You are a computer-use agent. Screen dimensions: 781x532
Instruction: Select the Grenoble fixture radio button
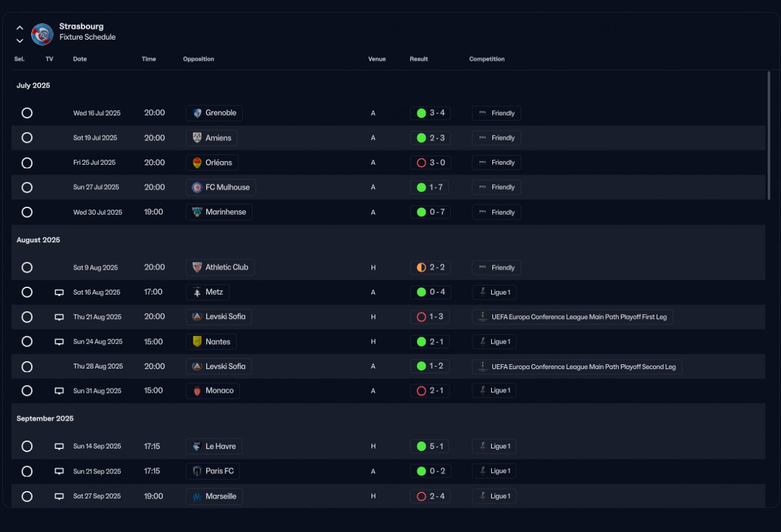pyautogui.click(x=27, y=113)
